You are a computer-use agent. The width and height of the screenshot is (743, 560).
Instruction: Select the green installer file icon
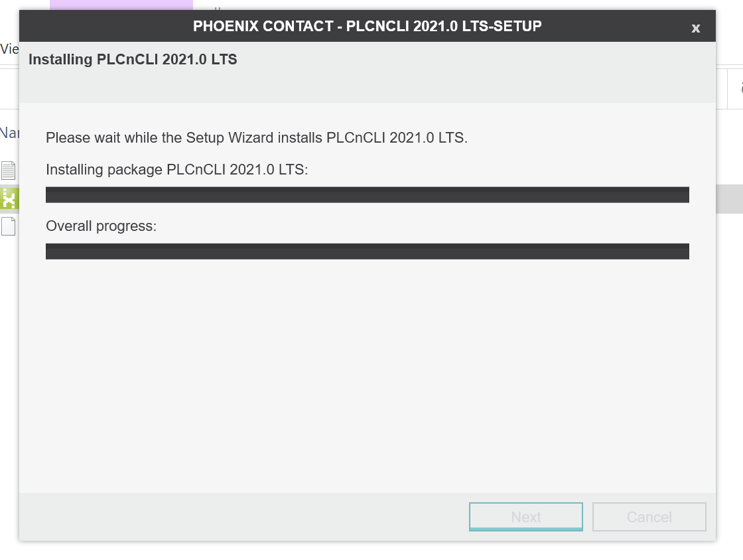point(9,198)
